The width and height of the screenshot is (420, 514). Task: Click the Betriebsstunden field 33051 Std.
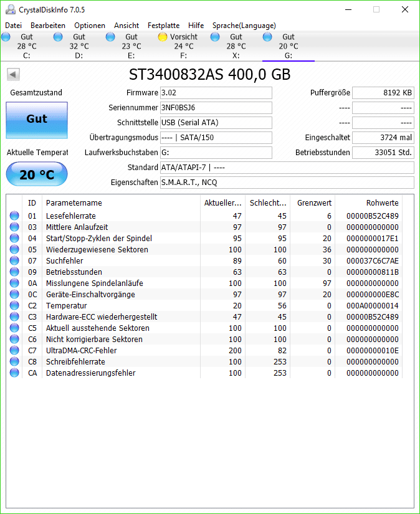coord(383,153)
